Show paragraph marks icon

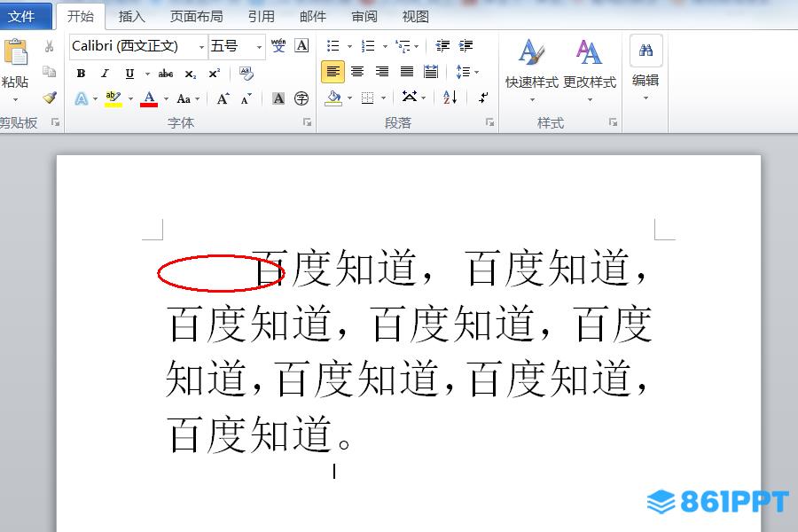pyautogui.click(x=483, y=98)
